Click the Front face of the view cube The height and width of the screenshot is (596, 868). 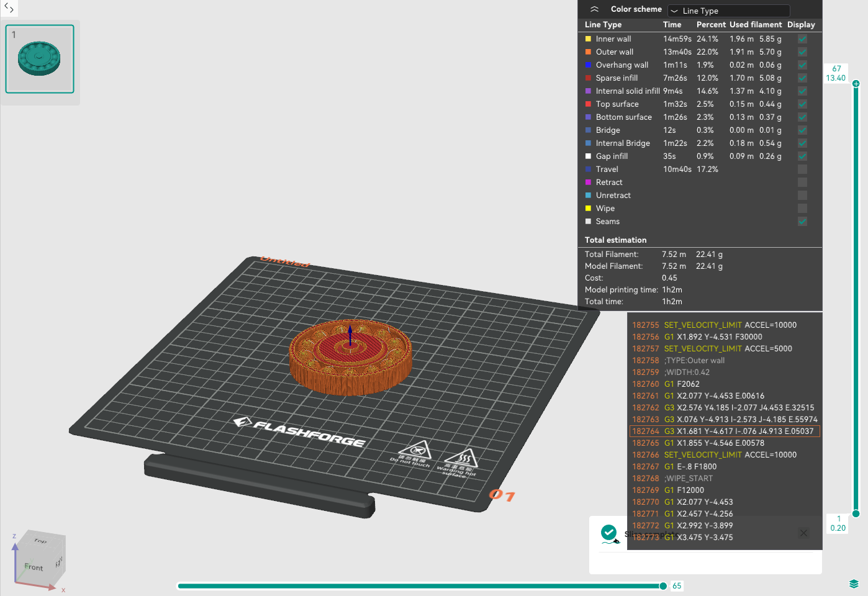pyautogui.click(x=34, y=567)
